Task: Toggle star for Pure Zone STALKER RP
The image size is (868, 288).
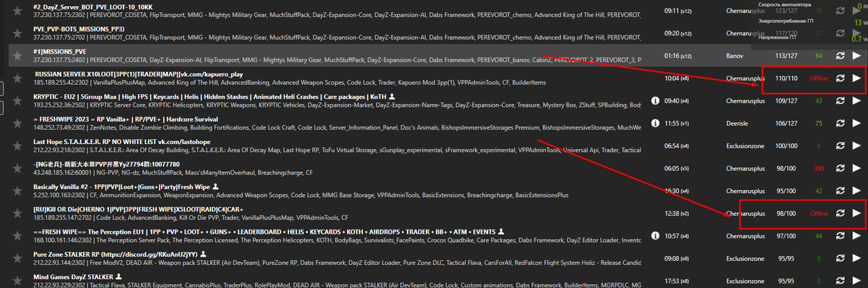Action: pyautogui.click(x=18, y=258)
